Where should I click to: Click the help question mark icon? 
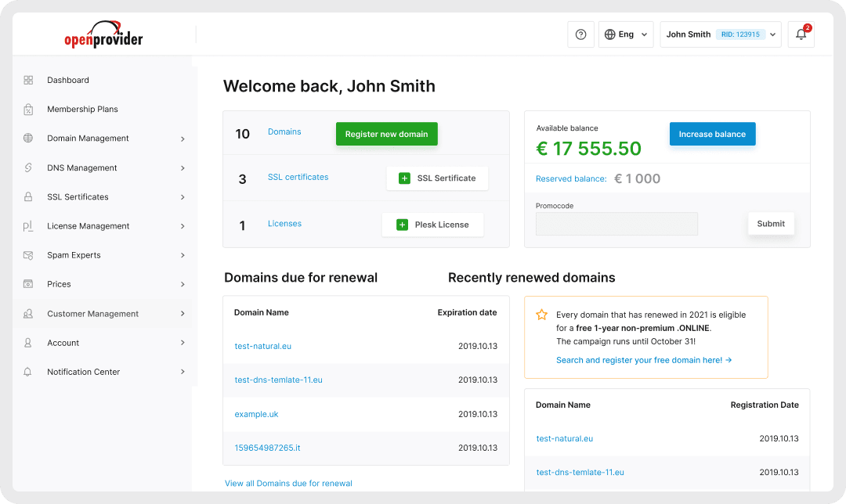click(580, 34)
